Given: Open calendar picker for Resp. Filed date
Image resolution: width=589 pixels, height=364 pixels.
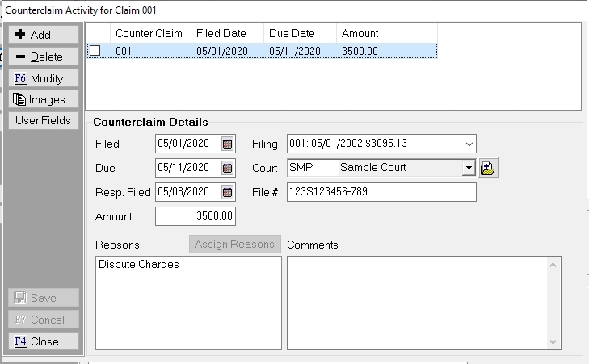Looking at the screenshot, I should pos(228,193).
